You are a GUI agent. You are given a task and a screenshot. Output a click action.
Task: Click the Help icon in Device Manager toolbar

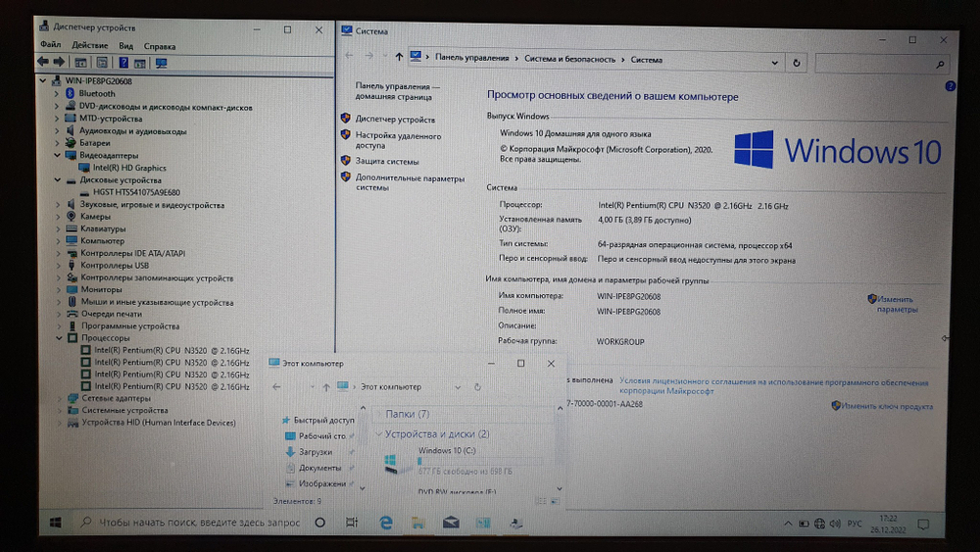coord(123,63)
